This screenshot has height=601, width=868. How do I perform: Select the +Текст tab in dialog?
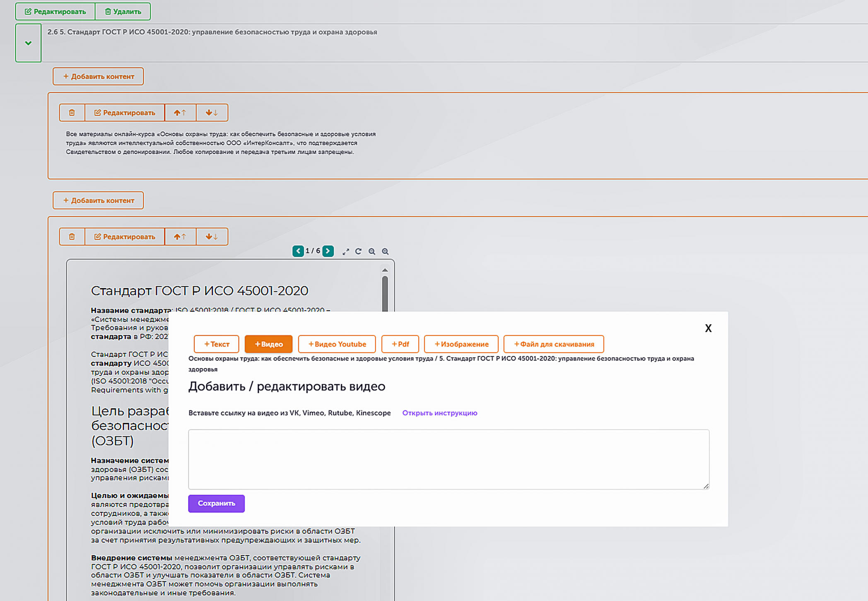point(217,344)
